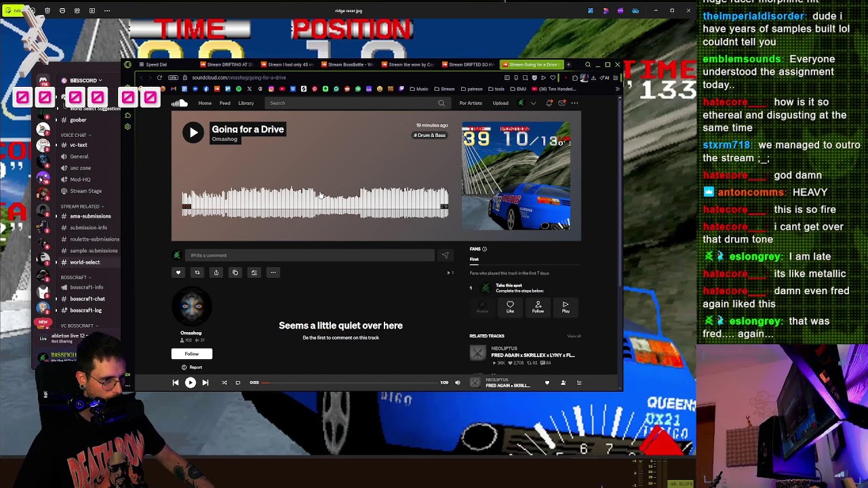Screen dimensions: 868x488
Task: Copy the track link
Action: click(235, 272)
